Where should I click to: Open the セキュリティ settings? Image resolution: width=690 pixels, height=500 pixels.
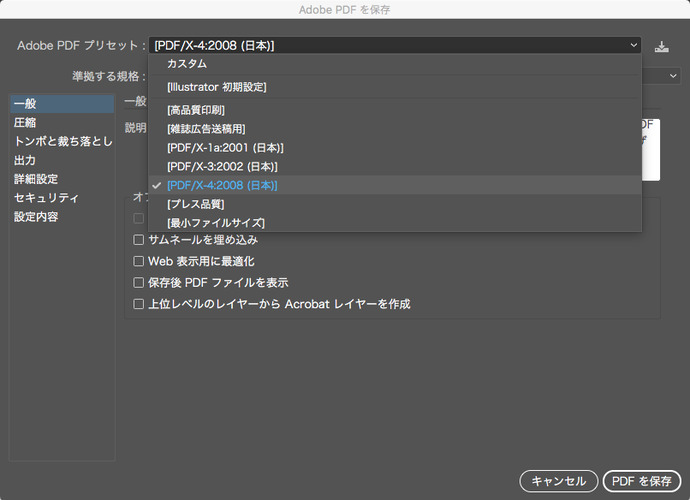[62, 198]
